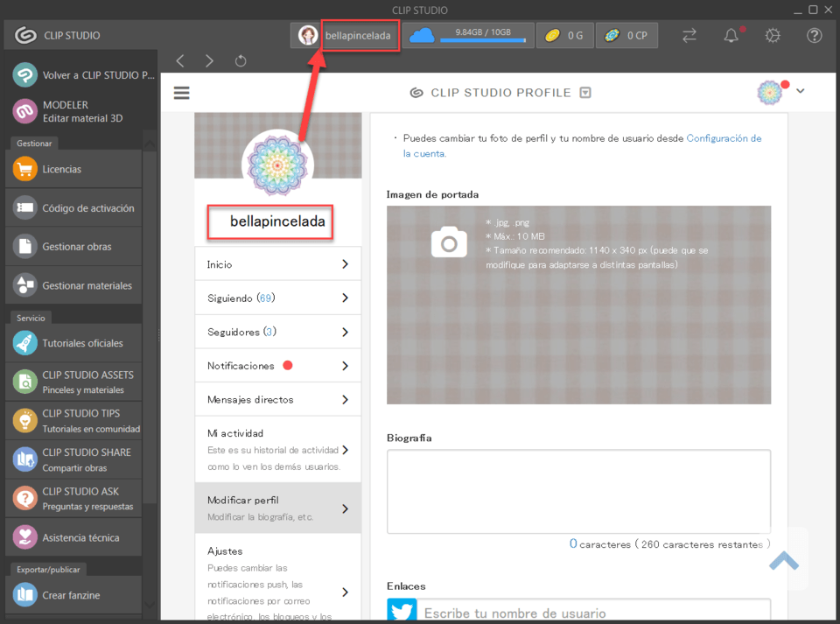Open the settings gear icon

pos(773,36)
